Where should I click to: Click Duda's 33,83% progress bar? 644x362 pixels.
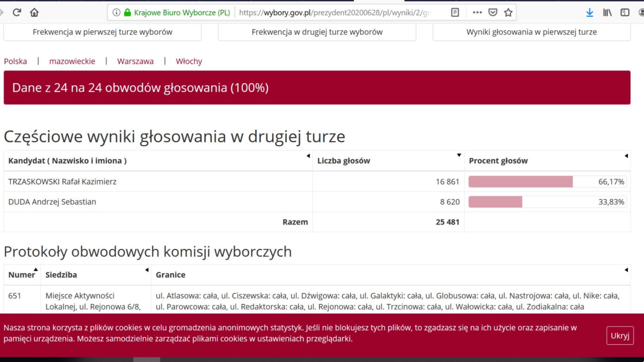(547, 202)
